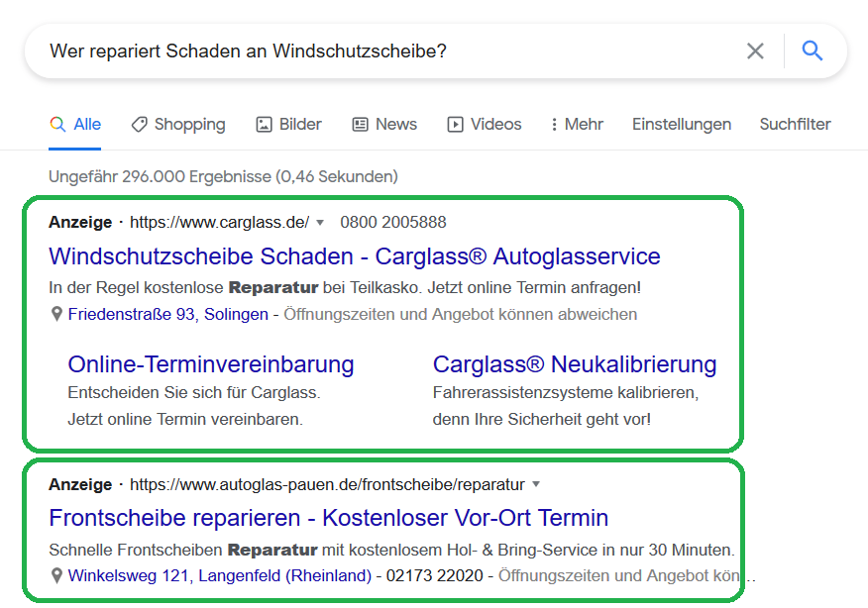Screen dimensions: 868x608
Task: Click the Ungefähr 296.000 Ergebnisse stats text
Action: [223, 177]
